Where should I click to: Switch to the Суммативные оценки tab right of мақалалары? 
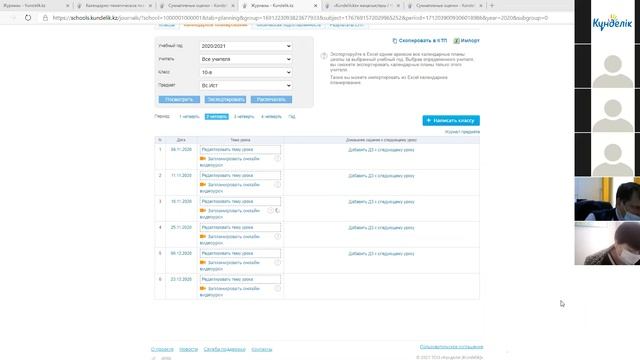[x=445, y=6]
